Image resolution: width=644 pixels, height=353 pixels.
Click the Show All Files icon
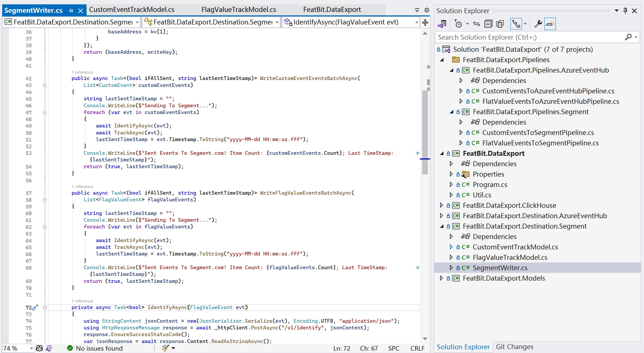[x=500, y=24]
